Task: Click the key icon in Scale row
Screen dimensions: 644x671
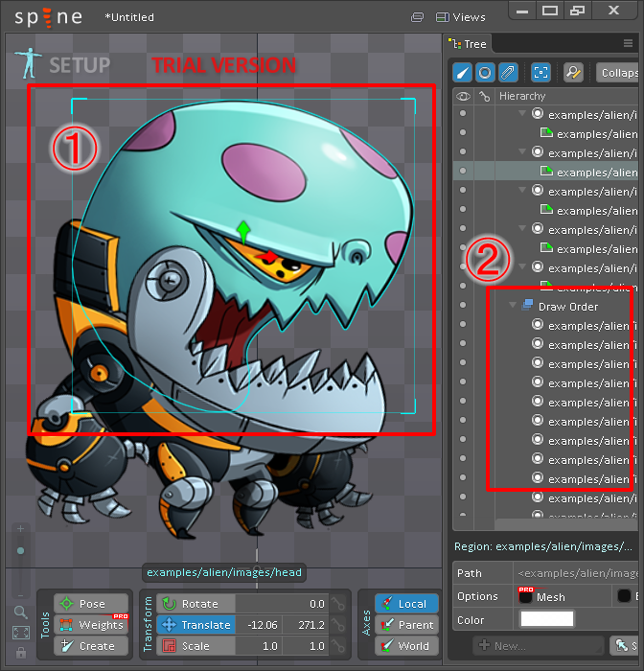Action: (x=339, y=645)
